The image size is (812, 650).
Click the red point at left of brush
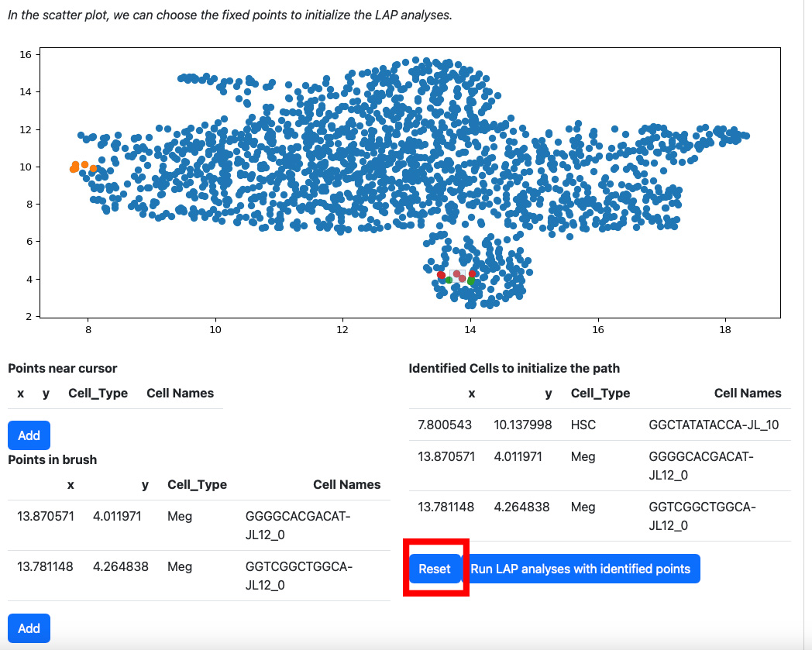441,275
